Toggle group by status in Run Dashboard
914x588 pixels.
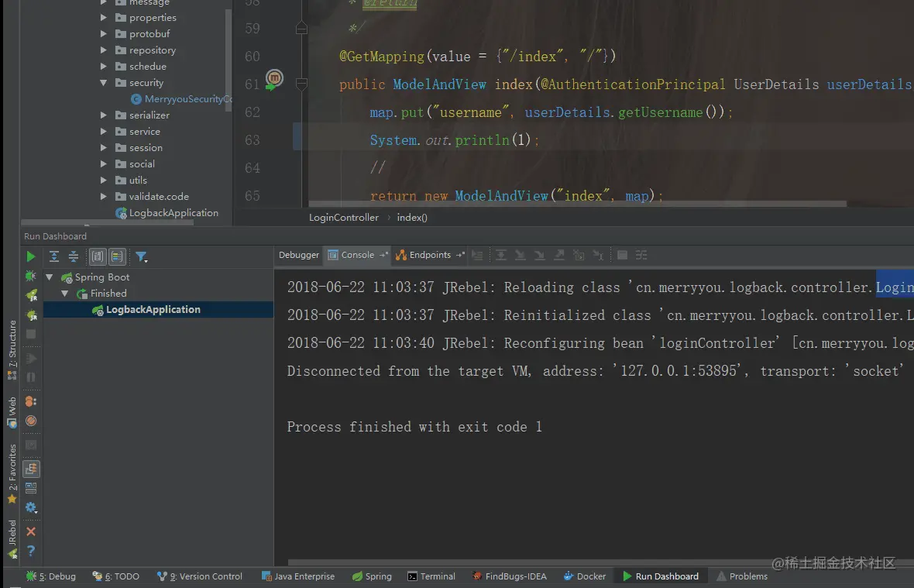pyautogui.click(x=117, y=256)
